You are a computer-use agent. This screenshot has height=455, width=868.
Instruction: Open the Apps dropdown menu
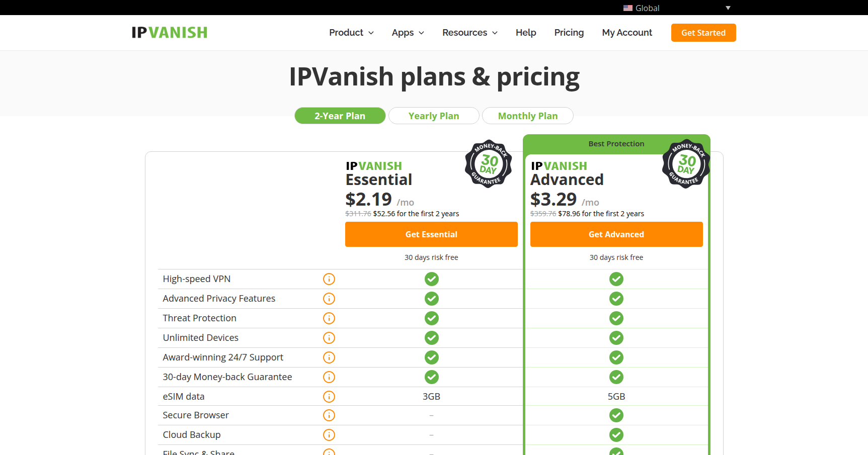tap(408, 33)
